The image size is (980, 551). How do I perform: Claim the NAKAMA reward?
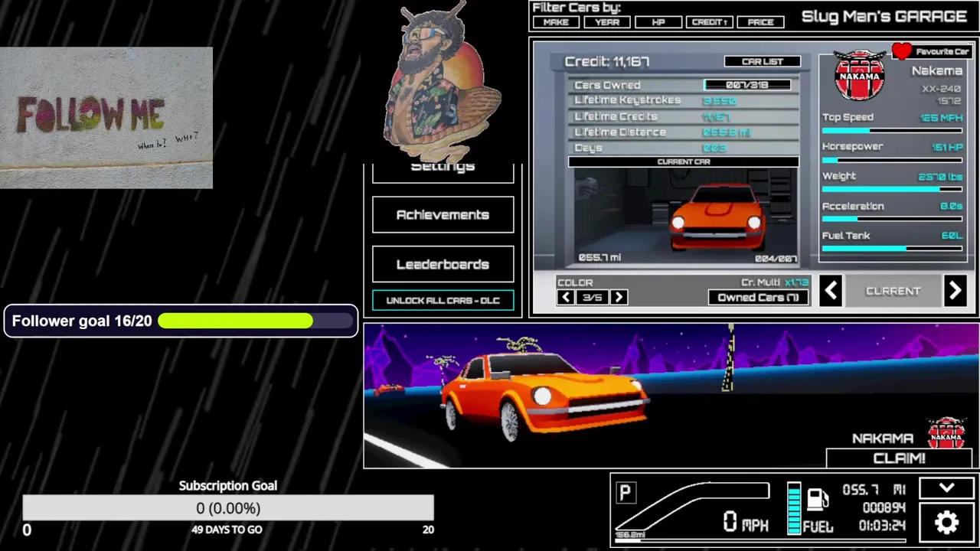click(x=900, y=458)
